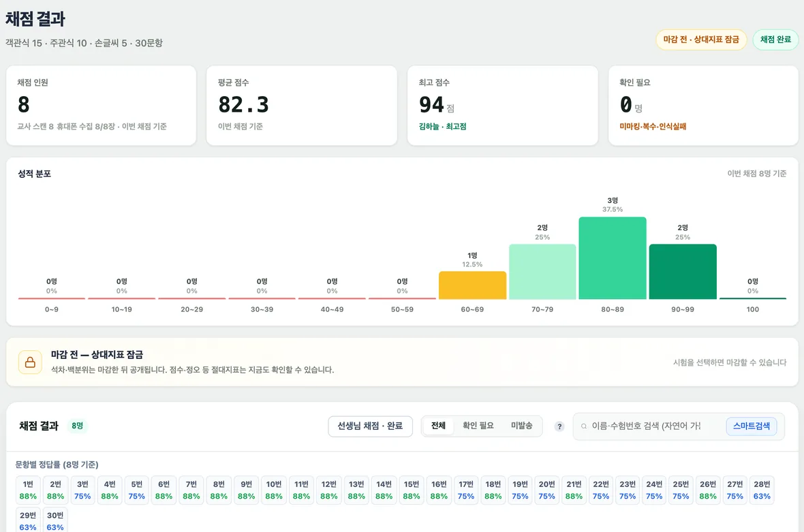Select the 27번 question chip
This screenshot has width=804, height=532.
(735, 490)
